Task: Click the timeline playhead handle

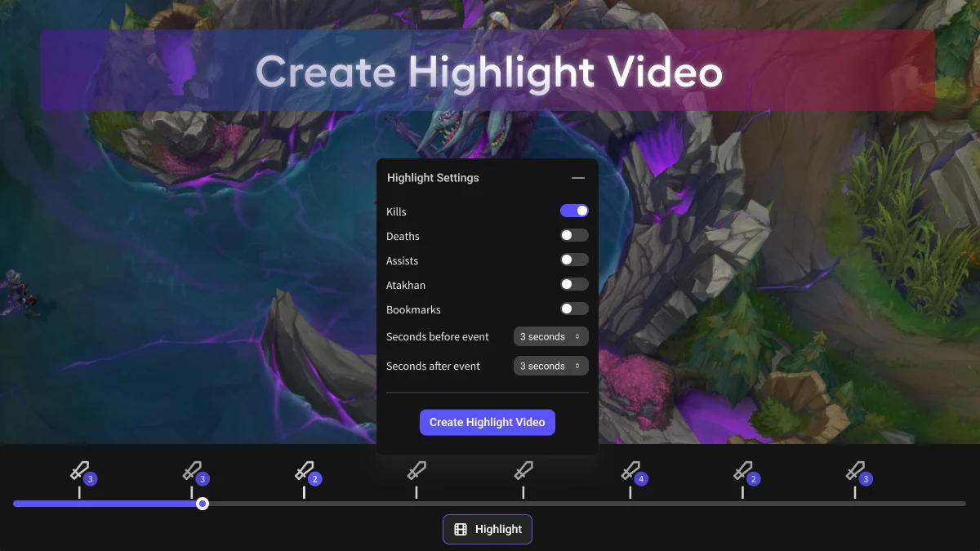Action: [x=203, y=504]
